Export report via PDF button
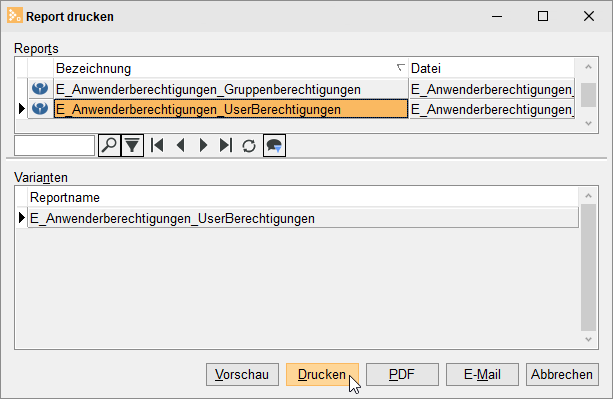 [402, 374]
